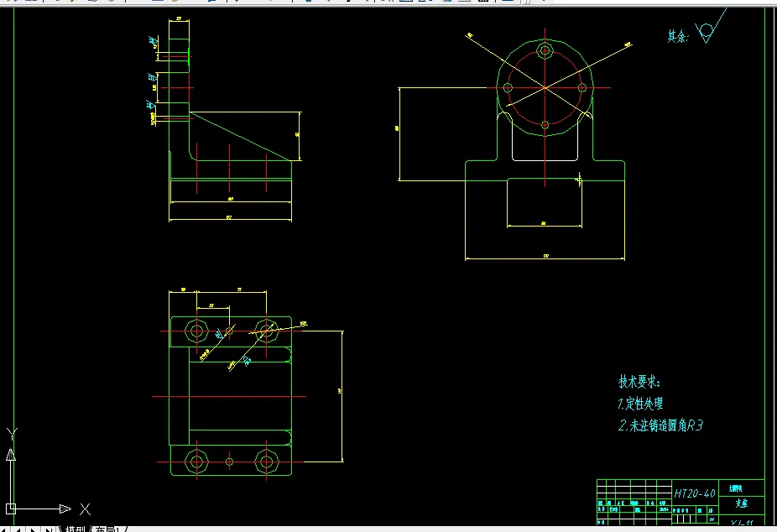Switch to the 模型 model tab
This screenshot has width=777, height=532.
(75, 529)
